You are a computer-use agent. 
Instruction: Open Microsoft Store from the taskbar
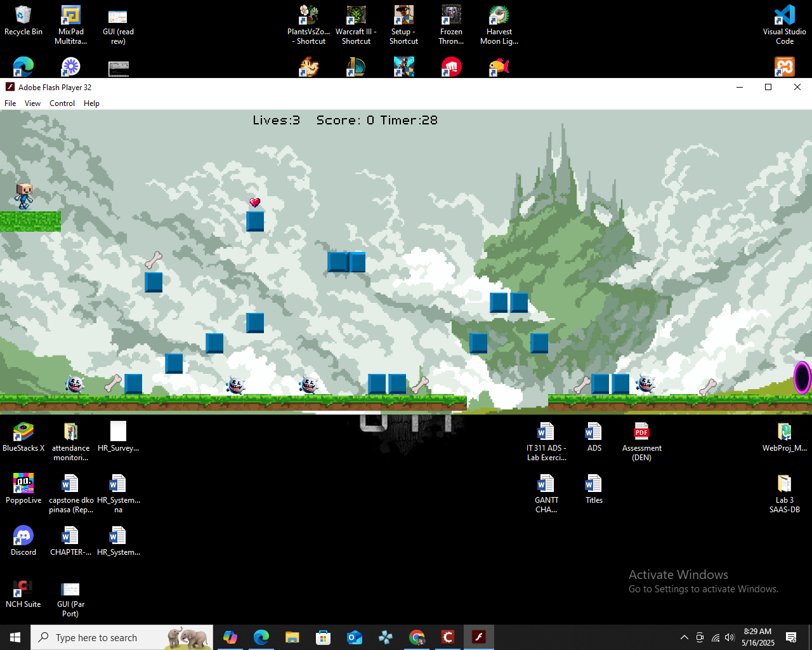click(324, 637)
